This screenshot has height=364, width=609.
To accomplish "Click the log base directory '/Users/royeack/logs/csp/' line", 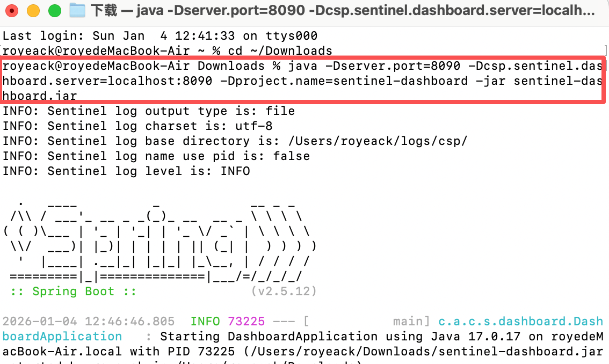I will pyautogui.click(x=235, y=141).
